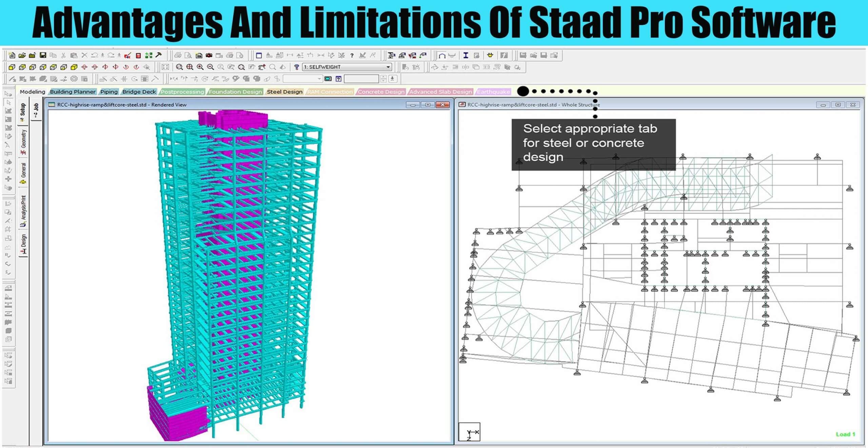This screenshot has height=448, width=868.
Task: Click the blank input field in third toolbar row
Action: coord(361,79)
